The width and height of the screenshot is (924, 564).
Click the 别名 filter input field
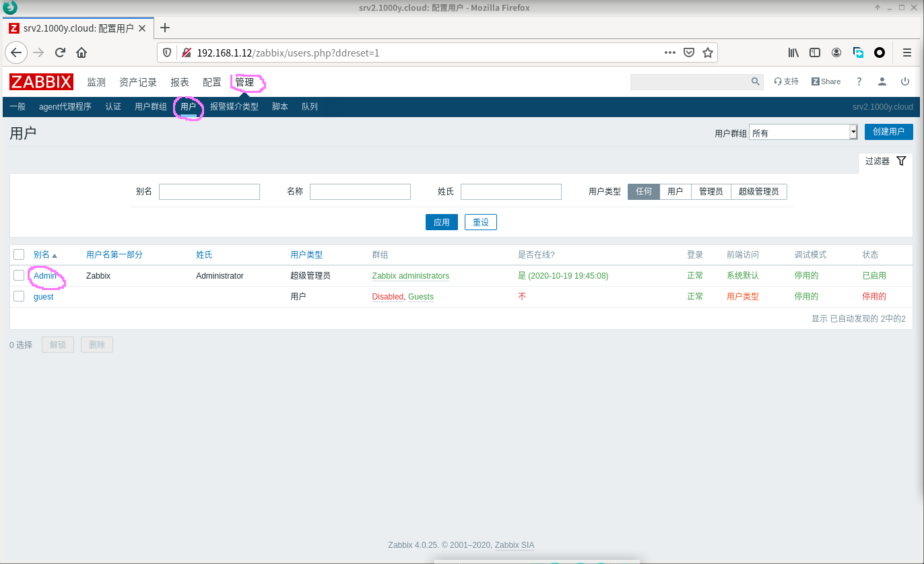[209, 192]
